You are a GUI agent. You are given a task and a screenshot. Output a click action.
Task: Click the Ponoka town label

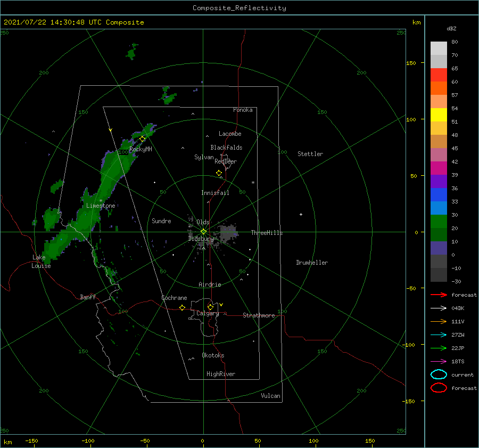pos(243,110)
